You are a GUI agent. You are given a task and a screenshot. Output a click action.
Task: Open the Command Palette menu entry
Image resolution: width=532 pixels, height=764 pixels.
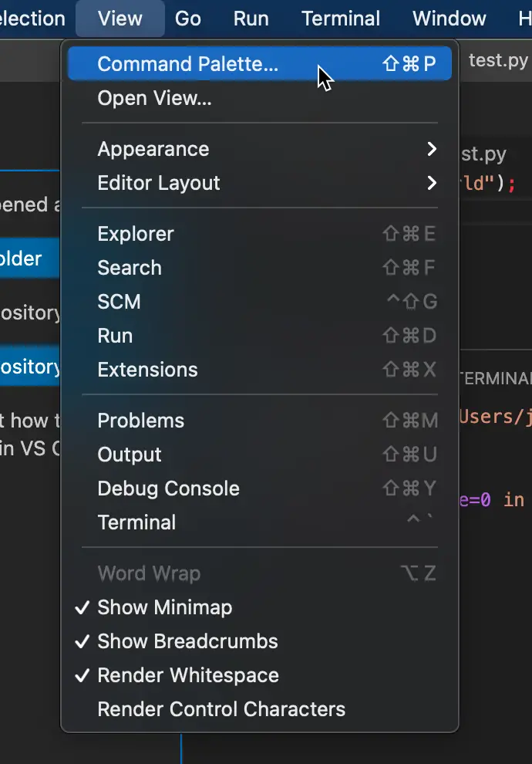click(x=259, y=64)
